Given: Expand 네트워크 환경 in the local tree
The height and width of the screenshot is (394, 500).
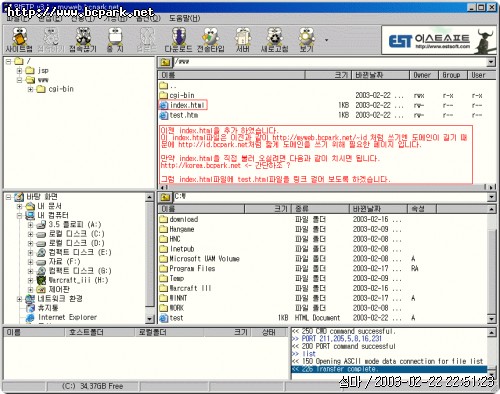Looking at the screenshot, I should click(19, 299).
